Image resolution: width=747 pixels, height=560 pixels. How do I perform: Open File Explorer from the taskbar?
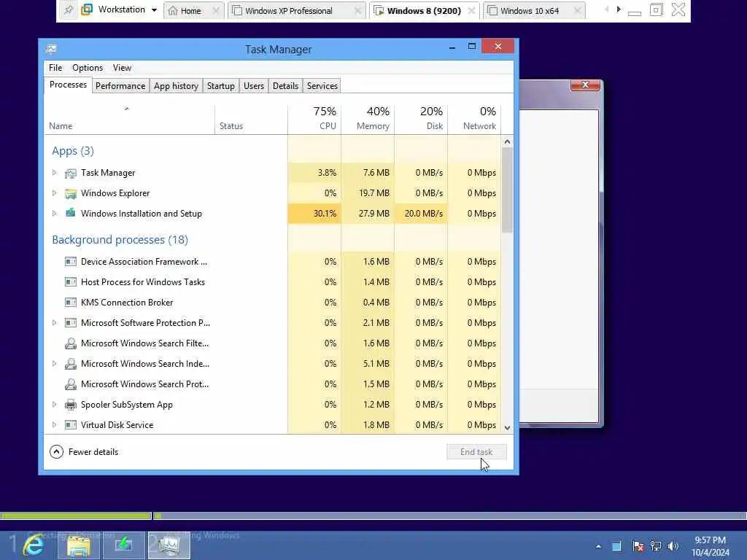[79, 545]
